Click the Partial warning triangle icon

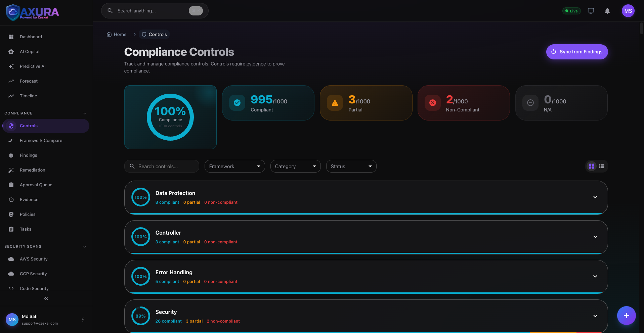coord(335,103)
